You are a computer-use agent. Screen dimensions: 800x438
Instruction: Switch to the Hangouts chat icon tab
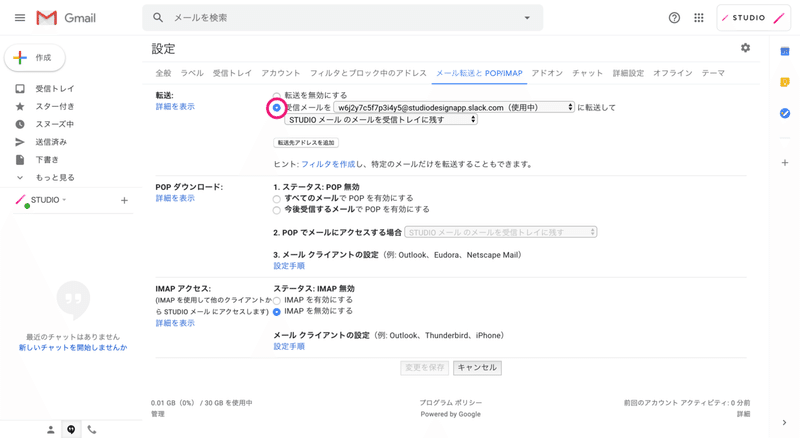(x=71, y=430)
